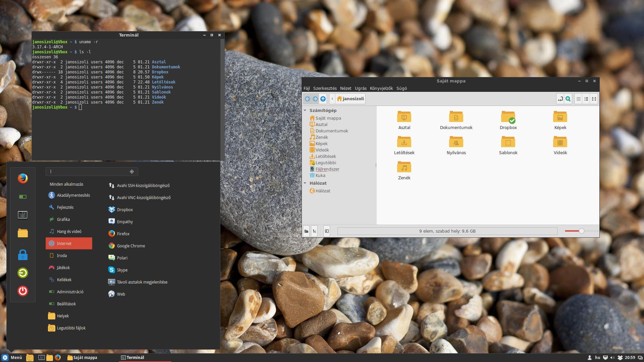This screenshot has width=644, height=362.
Task: Show tree view sidebar via status bar button
Action: pyautogui.click(x=314, y=231)
